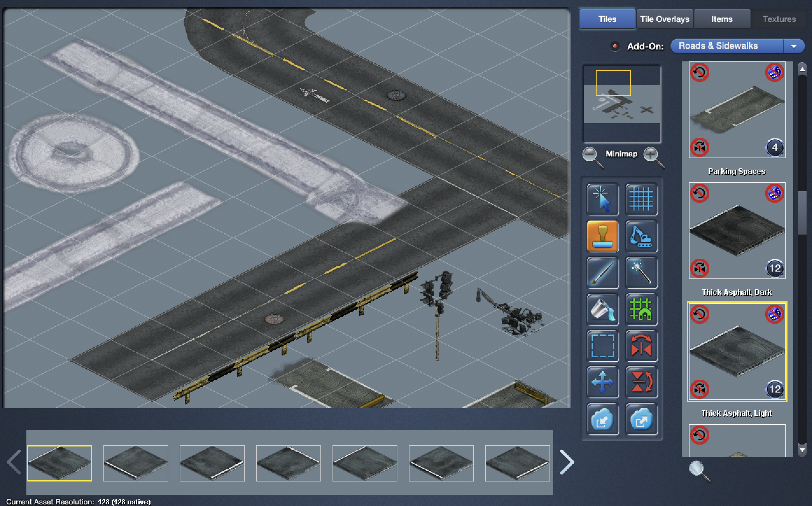This screenshot has width=812, height=506.
Task: Show previous tile variants with left arrow
Action: coord(14,462)
